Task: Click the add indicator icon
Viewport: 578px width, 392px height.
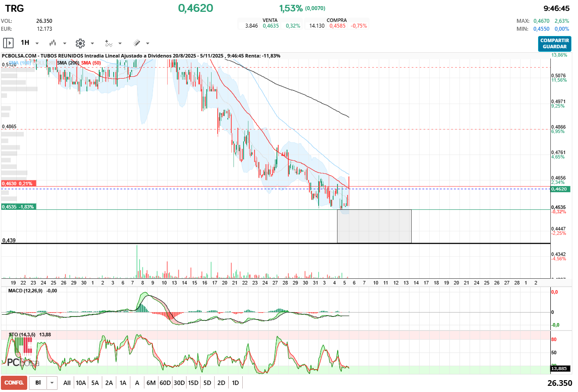Action: pos(108,43)
